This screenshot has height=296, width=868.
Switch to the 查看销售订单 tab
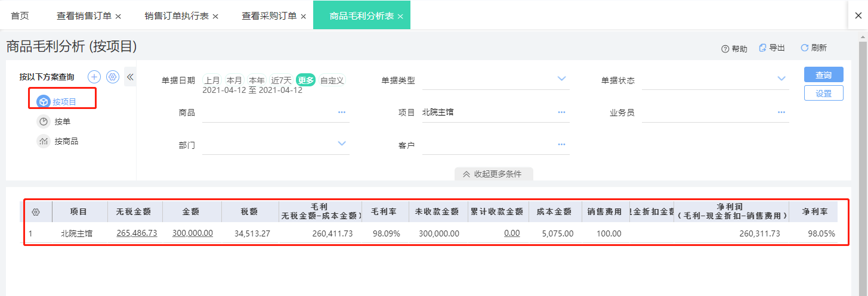pos(84,16)
